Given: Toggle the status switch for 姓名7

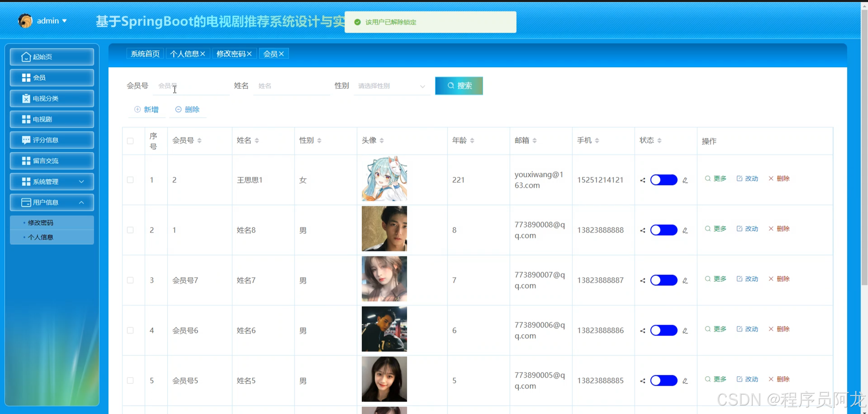Looking at the screenshot, I should tap(664, 280).
